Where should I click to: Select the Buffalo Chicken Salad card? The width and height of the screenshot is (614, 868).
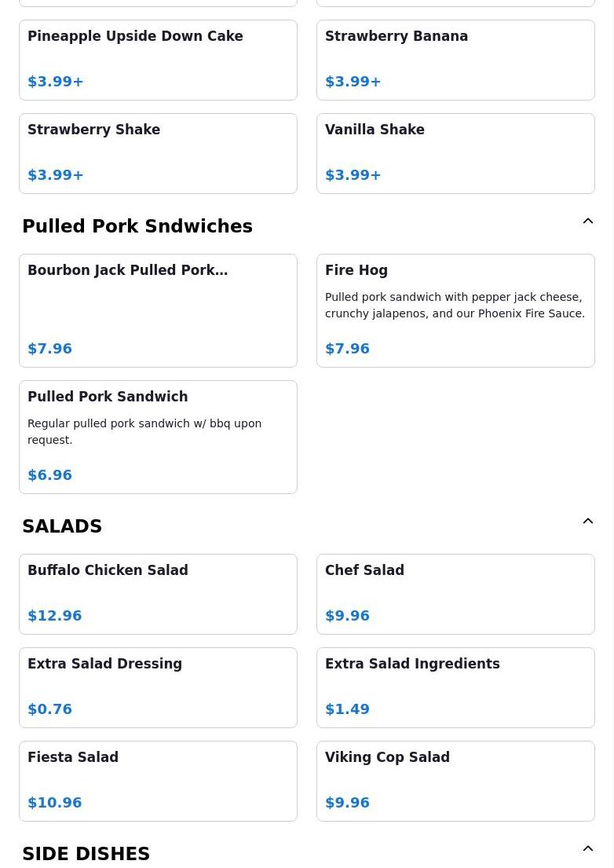tap(158, 595)
